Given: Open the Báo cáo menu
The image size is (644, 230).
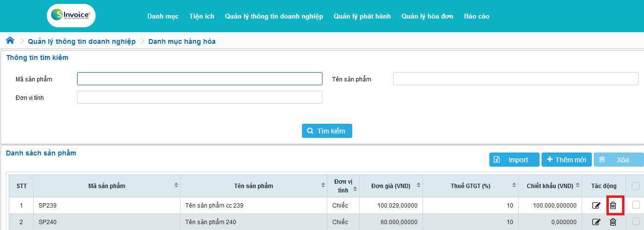Looking at the screenshot, I should pos(476,16).
